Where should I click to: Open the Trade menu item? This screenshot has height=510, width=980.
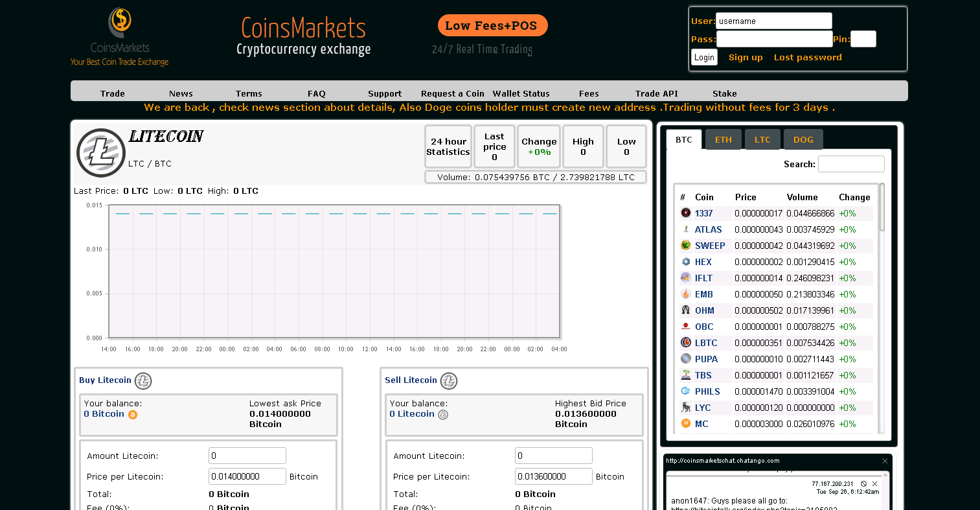pyautogui.click(x=113, y=93)
